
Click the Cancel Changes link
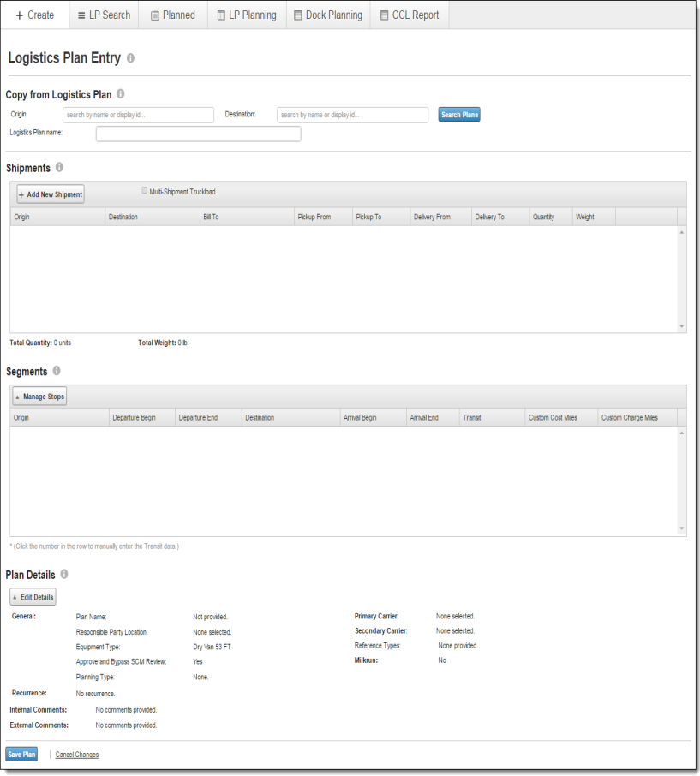[x=76, y=755]
